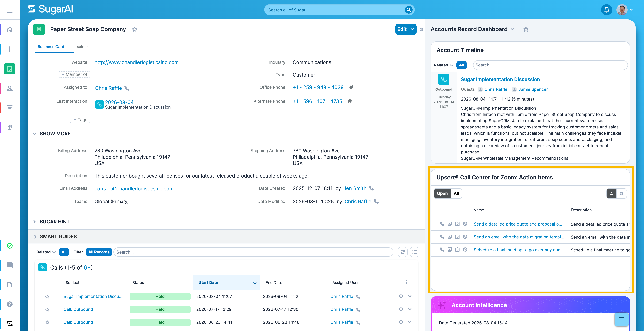Open the Related dropdown in Account Timeline
This screenshot has width=644, height=331.
point(443,65)
